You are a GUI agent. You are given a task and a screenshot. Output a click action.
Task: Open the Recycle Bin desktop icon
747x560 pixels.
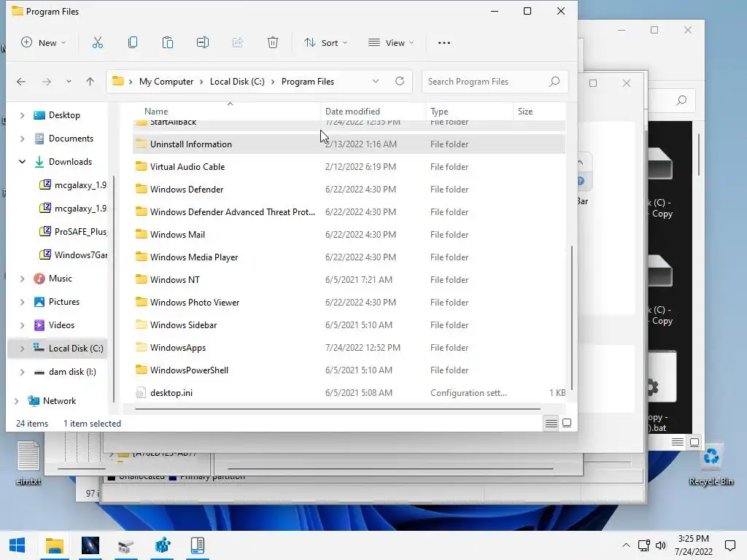tap(711, 463)
